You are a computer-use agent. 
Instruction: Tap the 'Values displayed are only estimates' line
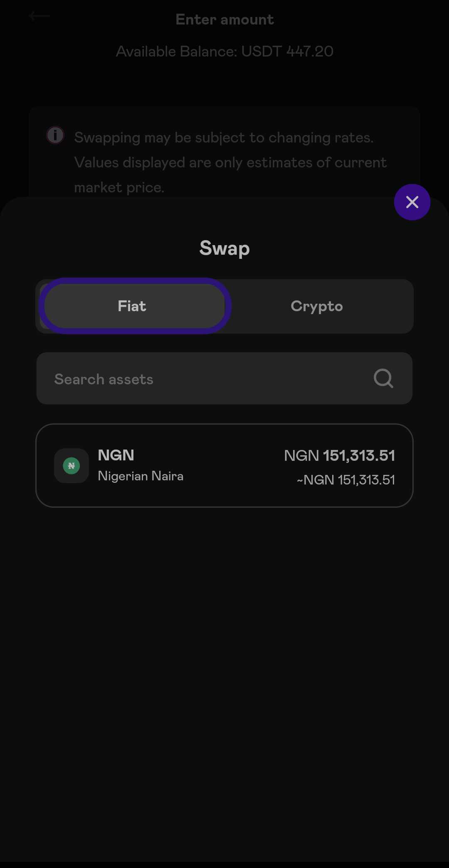[231, 162]
